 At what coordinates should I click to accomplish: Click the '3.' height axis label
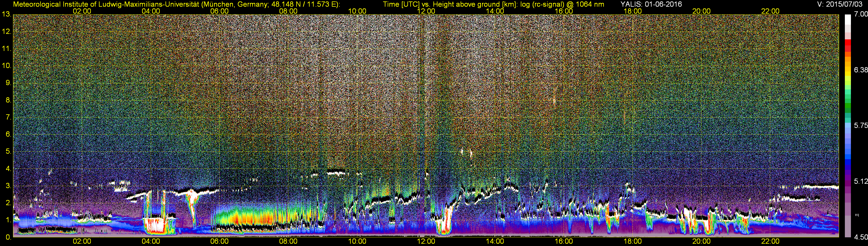tap(8, 186)
